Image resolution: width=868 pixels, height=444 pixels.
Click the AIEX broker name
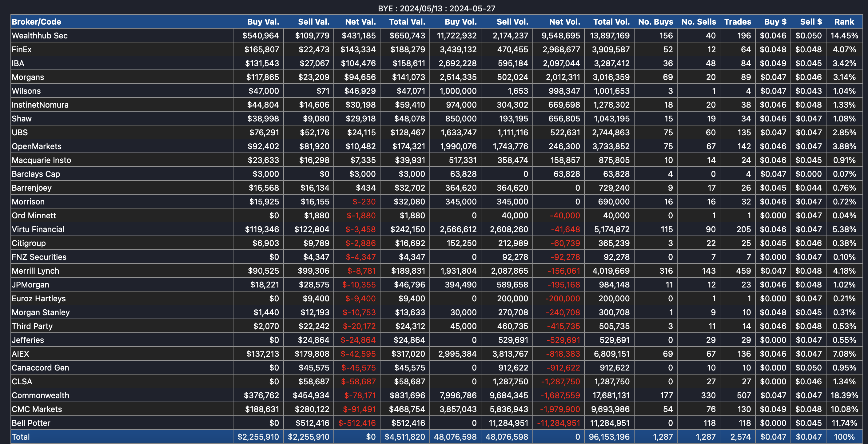tap(20, 353)
